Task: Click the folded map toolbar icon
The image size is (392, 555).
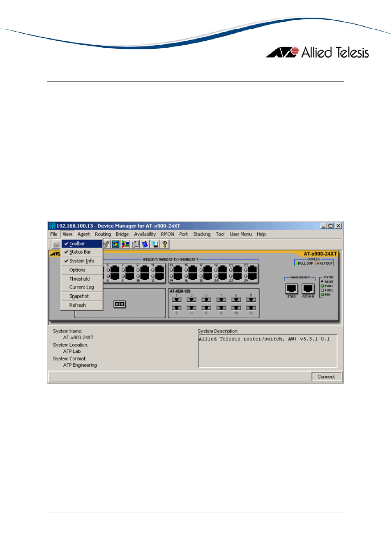Action: coord(135,244)
